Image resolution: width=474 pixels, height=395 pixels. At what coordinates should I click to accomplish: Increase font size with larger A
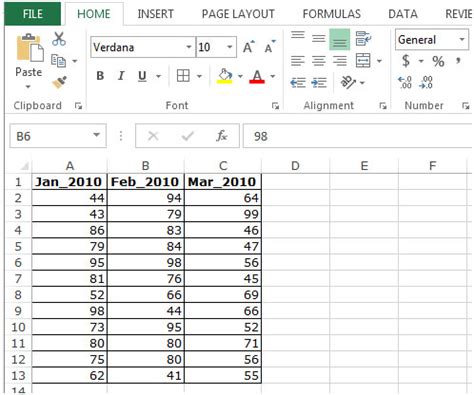(x=248, y=47)
